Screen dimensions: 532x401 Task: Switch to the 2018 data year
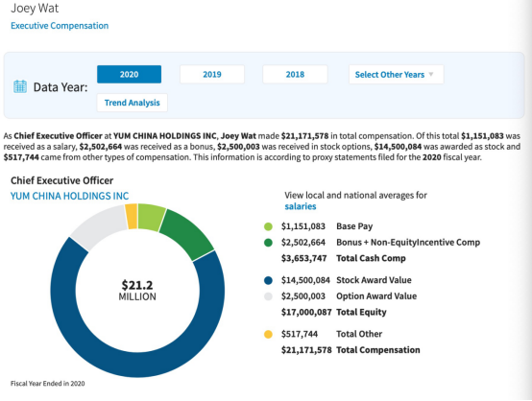295,74
